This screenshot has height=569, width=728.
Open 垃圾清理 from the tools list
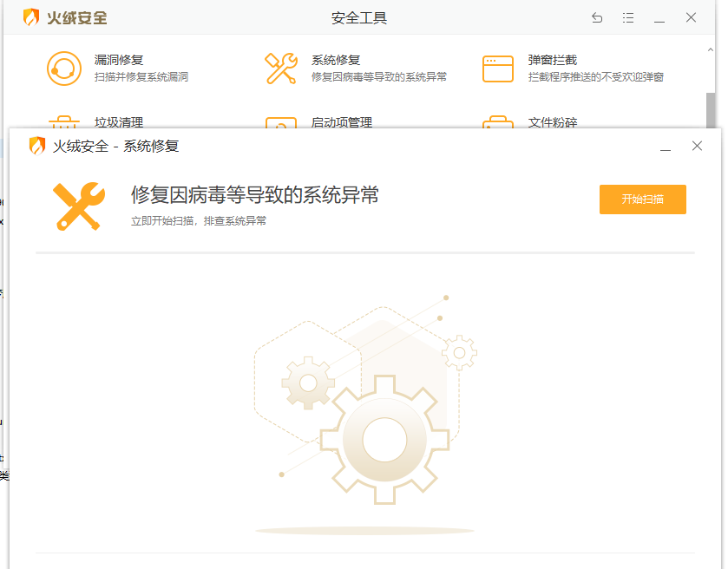coord(119,122)
